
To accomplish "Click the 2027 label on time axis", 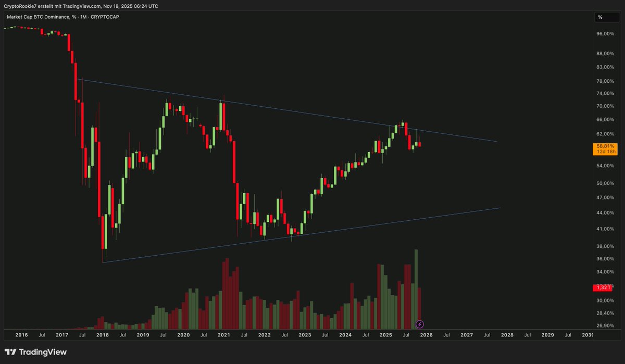I will (467, 336).
